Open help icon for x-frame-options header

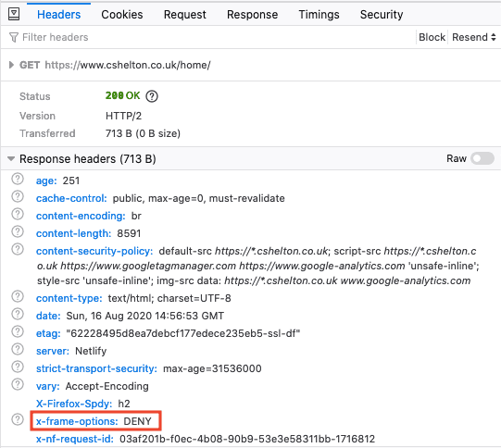(18, 419)
